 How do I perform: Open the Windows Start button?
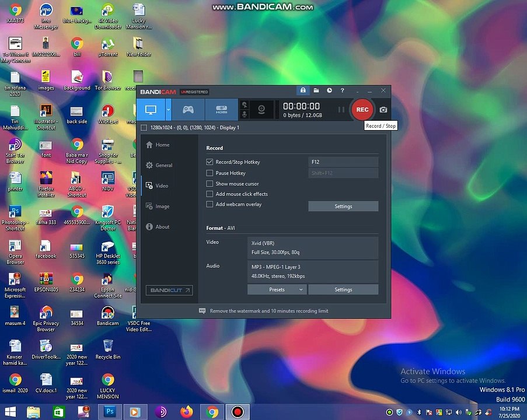coord(10,412)
